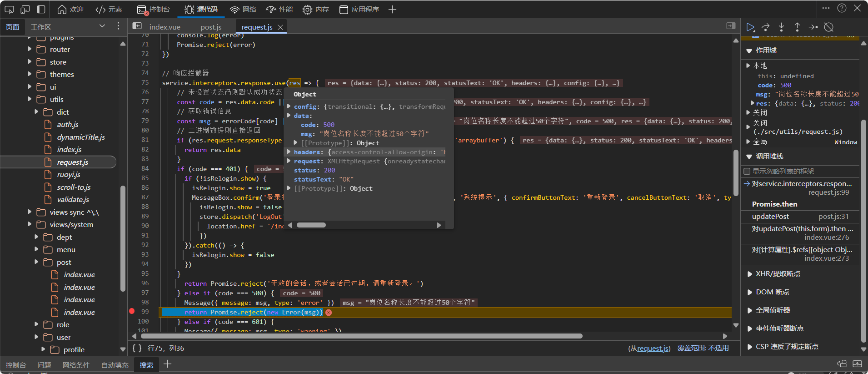The image size is (868, 374).
Task: Expand the themes folder
Action: click(x=30, y=74)
